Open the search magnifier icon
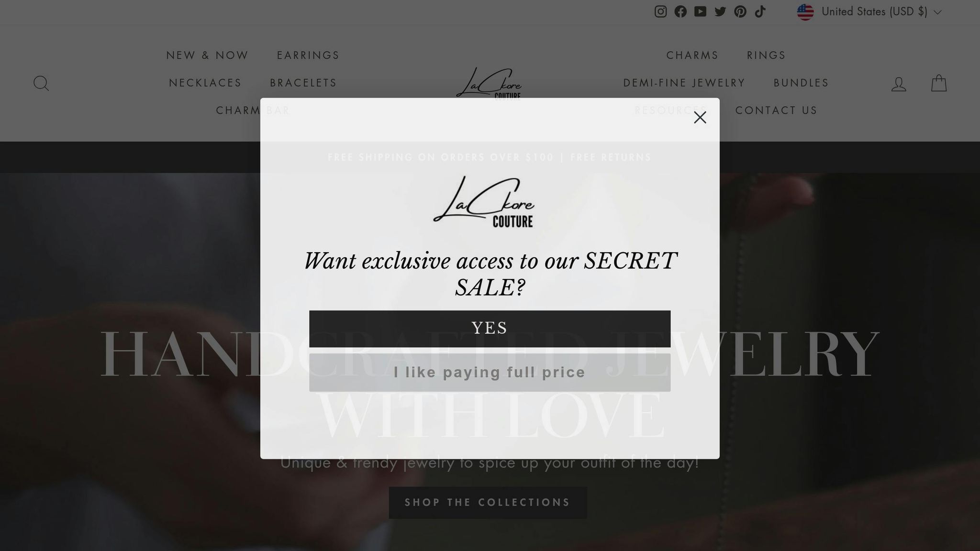This screenshot has width=980, height=551. point(41,83)
